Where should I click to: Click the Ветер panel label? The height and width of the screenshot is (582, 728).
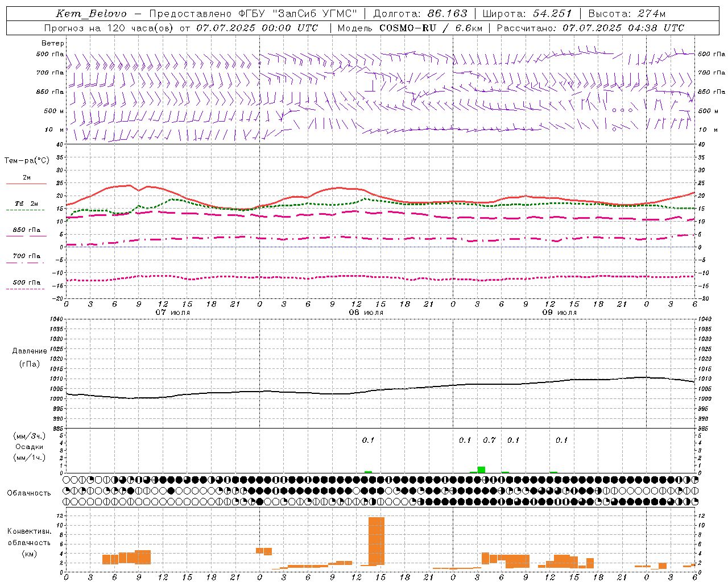coord(53,43)
